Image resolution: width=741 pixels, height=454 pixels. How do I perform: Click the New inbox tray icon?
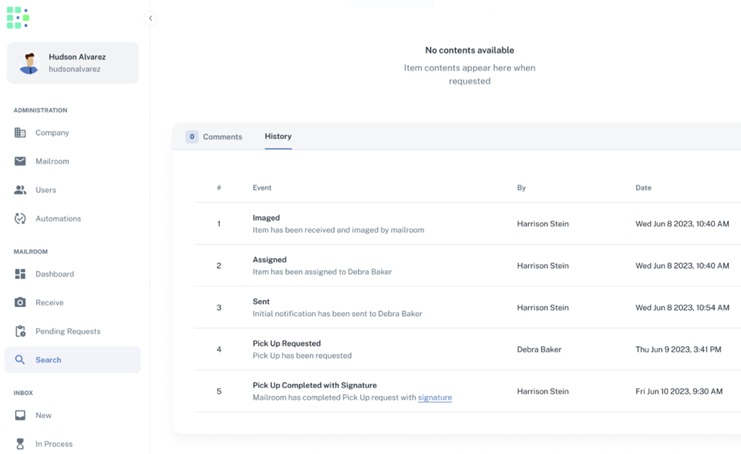point(20,415)
